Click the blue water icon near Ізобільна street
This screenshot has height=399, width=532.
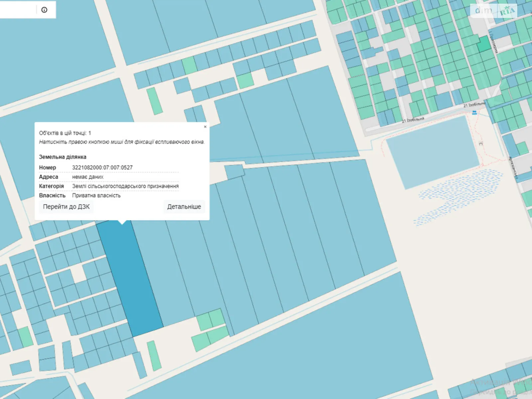tap(474, 113)
